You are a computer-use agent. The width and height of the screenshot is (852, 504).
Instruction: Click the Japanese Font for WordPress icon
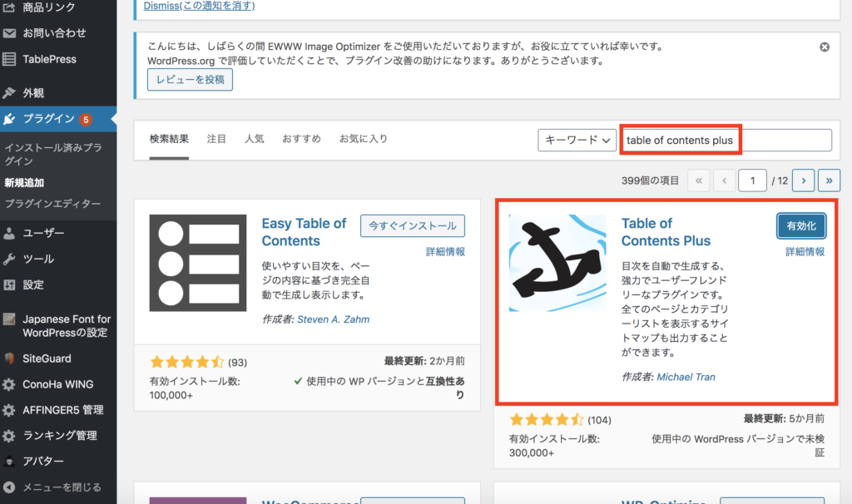(9, 319)
